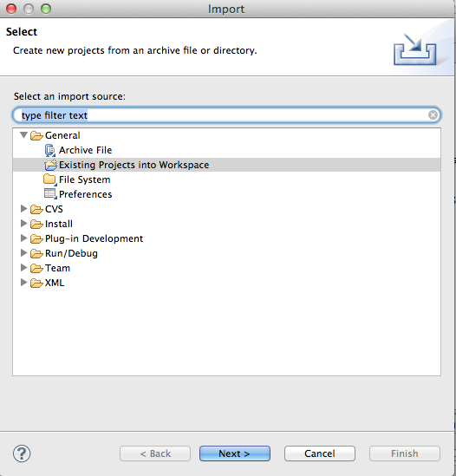Click the type filter text field
Image resolution: width=456 pixels, height=476 pixels.
coord(226,115)
